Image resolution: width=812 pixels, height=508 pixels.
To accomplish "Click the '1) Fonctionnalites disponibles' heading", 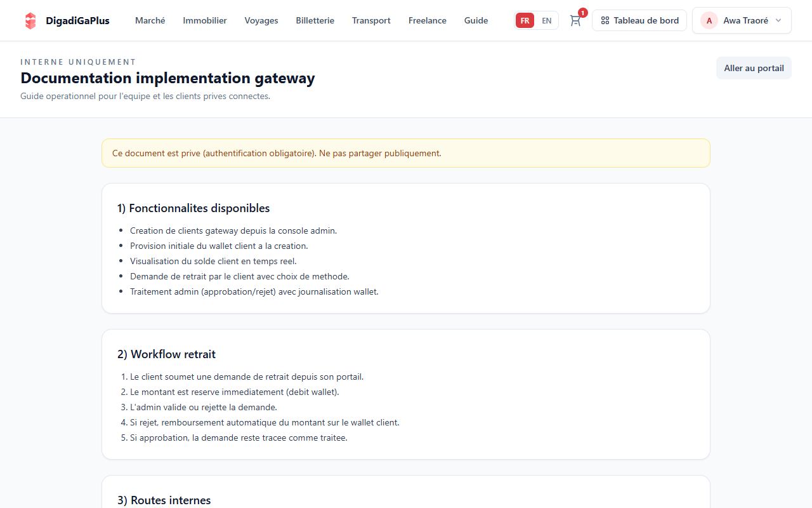I will tap(193, 208).
